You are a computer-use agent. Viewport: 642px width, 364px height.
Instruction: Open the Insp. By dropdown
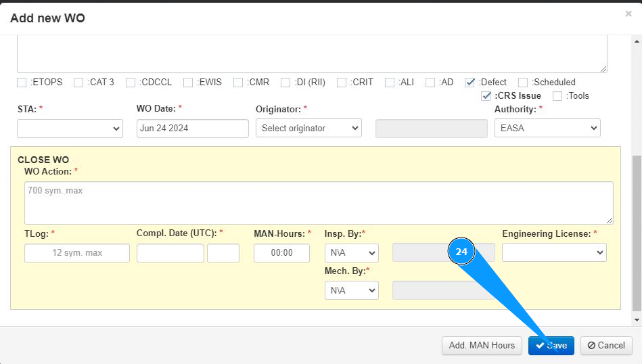pos(351,253)
